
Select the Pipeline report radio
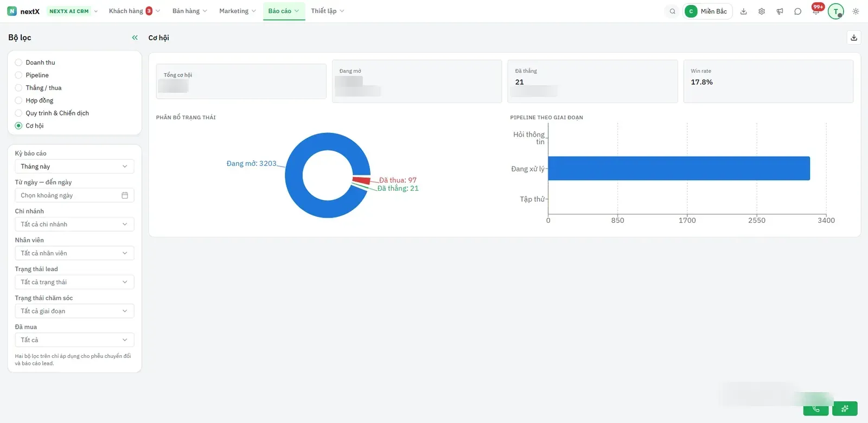[18, 75]
